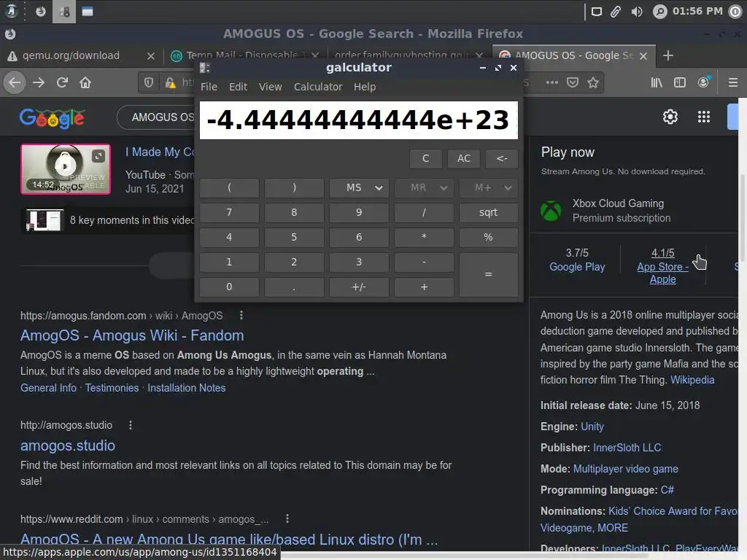This screenshot has height=560, width=747.
Task: Expand the M+ memory add dropdown
Action: pyautogui.click(x=508, y=187)
